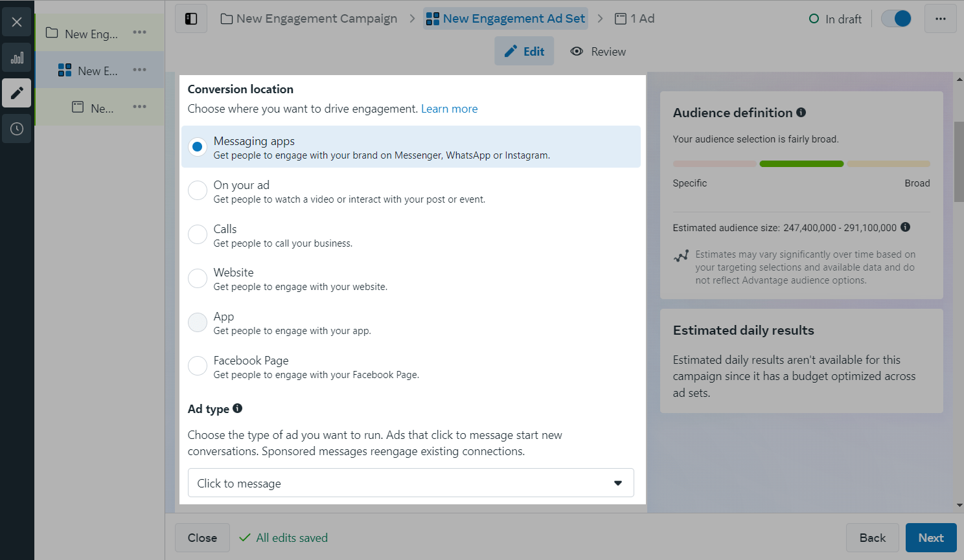Open options menu for the campaign tree item
This screenshot has width=964, height=560.
140,32
